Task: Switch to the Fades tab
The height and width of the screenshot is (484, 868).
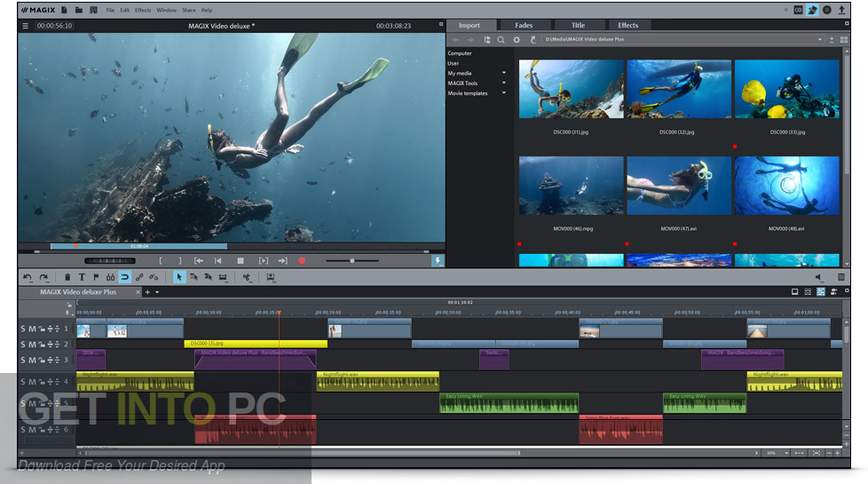Action: (524, 26)
